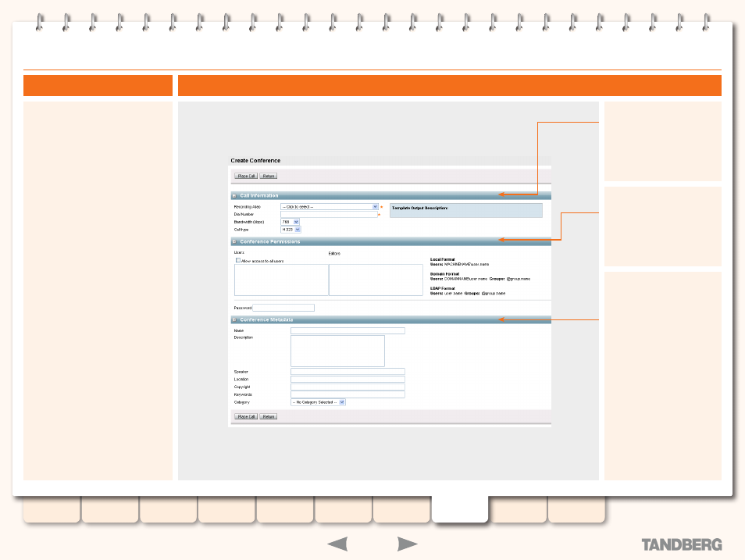Screen dimensions: 745x560
Task: Click the top Return button
Action: point(269,176)
